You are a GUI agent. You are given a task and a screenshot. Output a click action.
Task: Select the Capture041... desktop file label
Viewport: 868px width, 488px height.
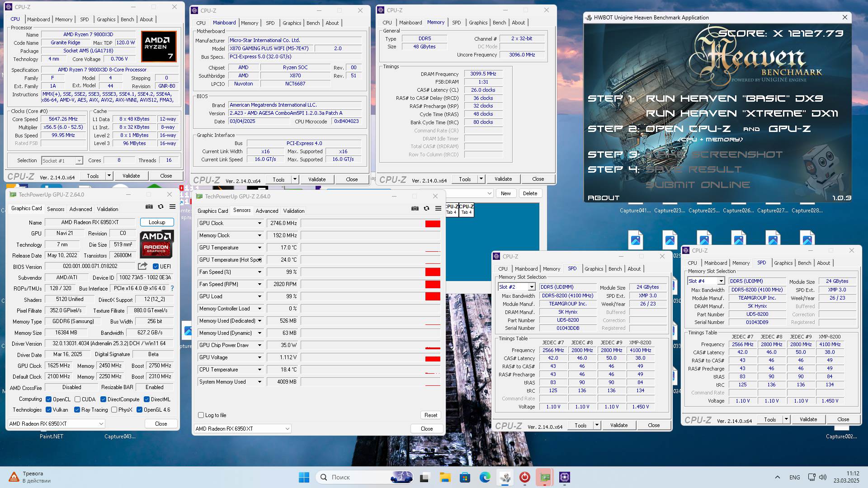tap(635, 211)
